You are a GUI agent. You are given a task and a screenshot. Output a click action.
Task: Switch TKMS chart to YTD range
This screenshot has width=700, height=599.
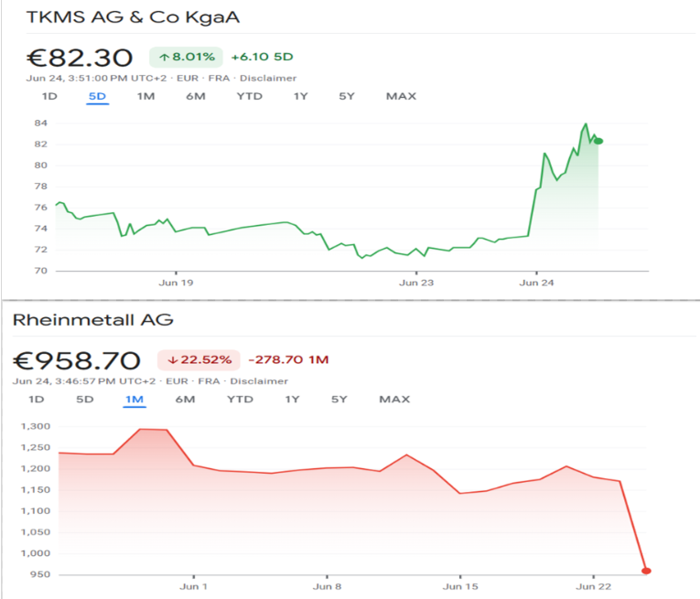250,96
